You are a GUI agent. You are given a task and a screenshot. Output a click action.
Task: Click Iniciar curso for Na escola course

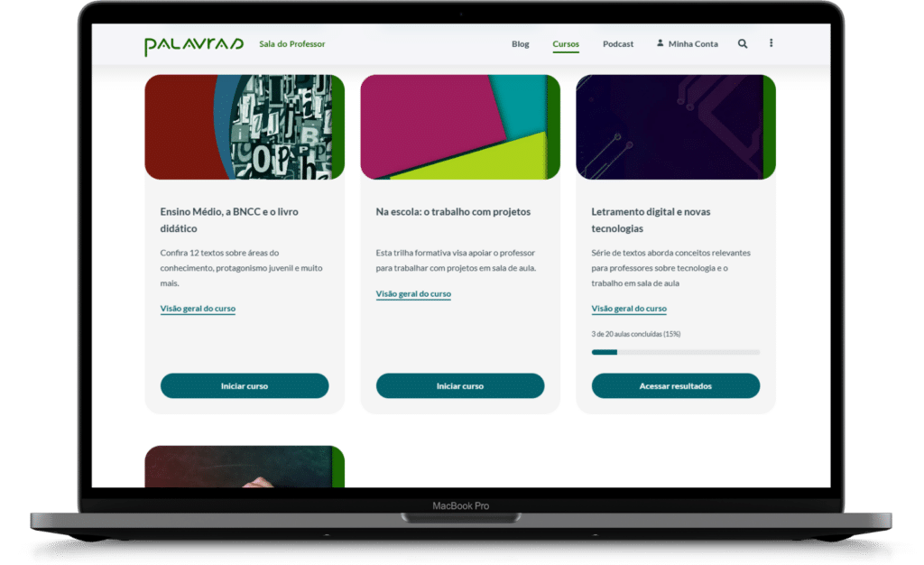tap(460, 385)
